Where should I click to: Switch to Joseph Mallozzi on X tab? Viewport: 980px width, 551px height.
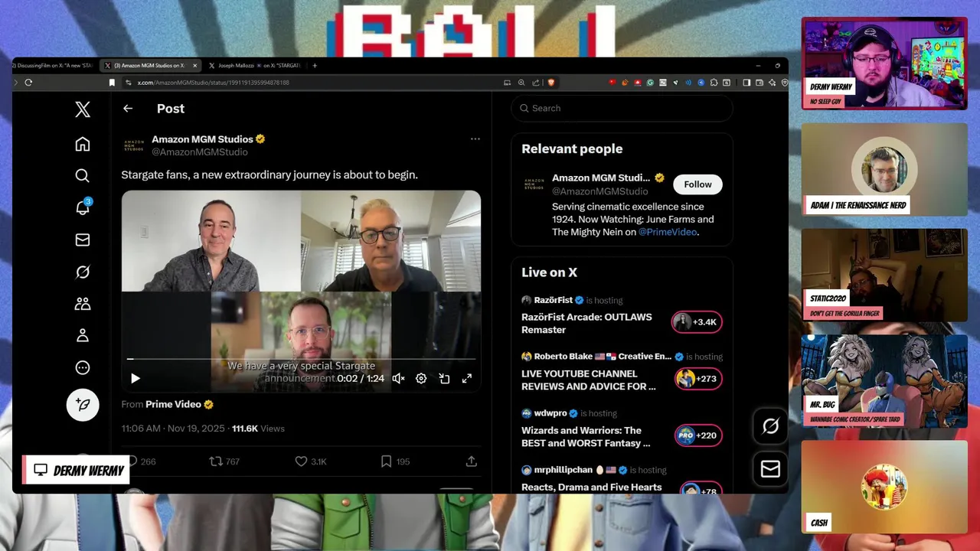click(255, 66)
